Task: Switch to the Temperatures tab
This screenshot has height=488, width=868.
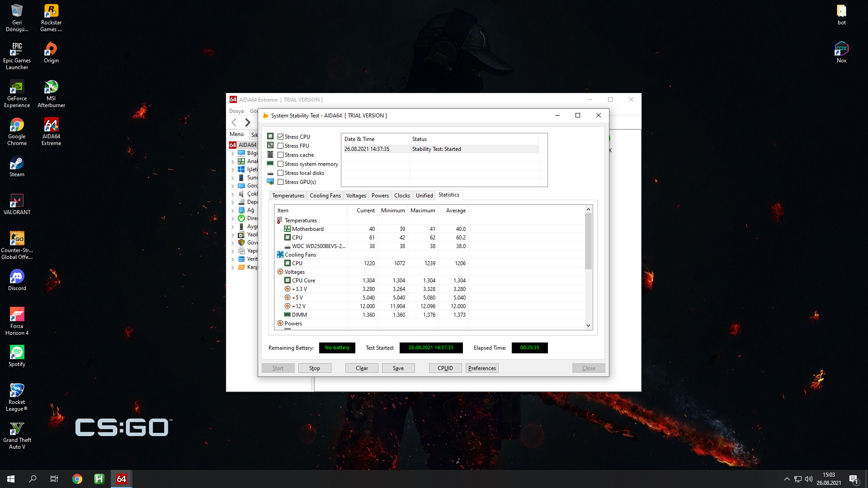Action: pyautogui.click(x=288, y=196)
